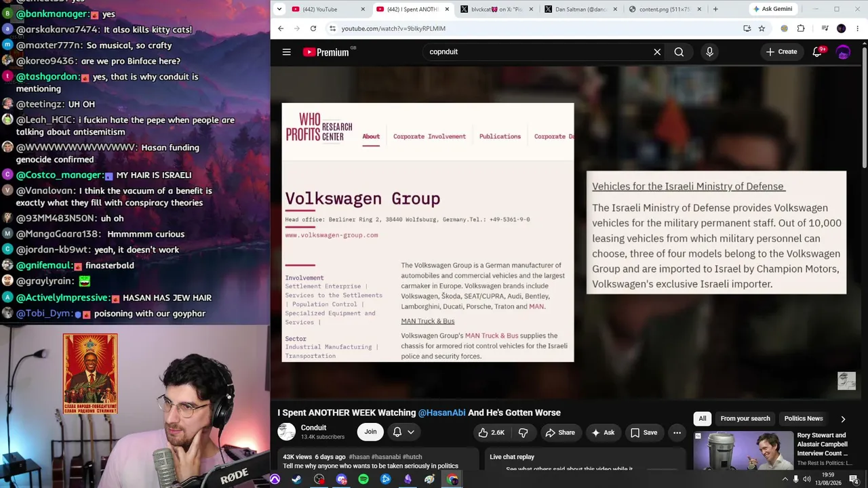Open the browser extensions puzzle icon
Image resolution: width=868 pixels, height=488 pixels.
pos(801,28)
